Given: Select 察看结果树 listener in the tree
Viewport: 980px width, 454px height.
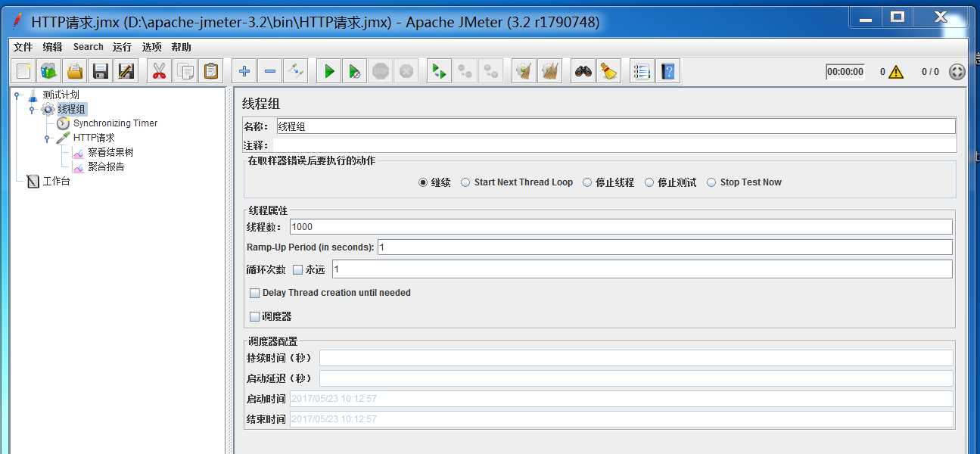Looking at the screenshot, I should [x=110, y=152].
